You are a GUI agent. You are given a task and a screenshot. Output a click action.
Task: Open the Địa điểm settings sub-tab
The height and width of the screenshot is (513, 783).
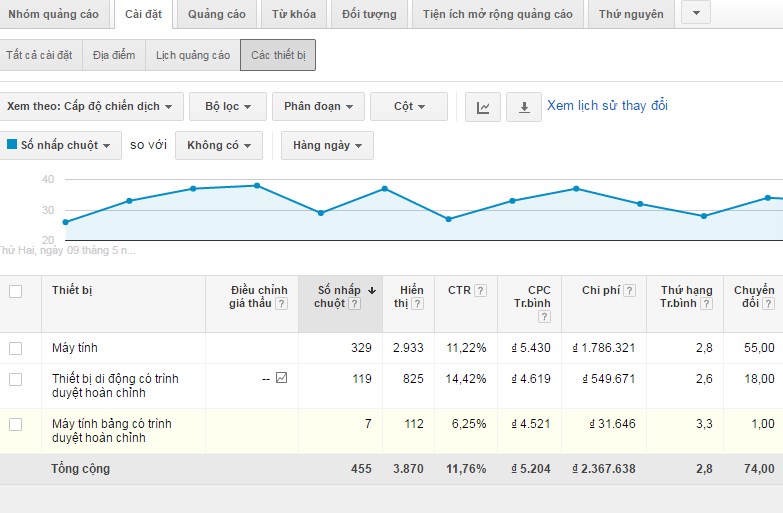click(x=114, y=55)
